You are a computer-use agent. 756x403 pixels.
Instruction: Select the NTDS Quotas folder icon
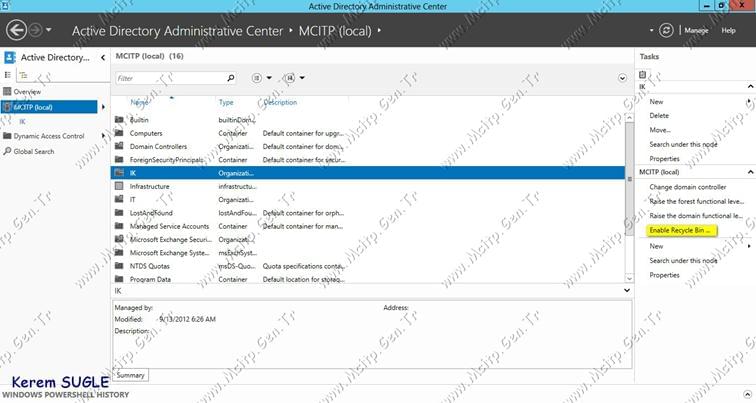pos(119,266)
